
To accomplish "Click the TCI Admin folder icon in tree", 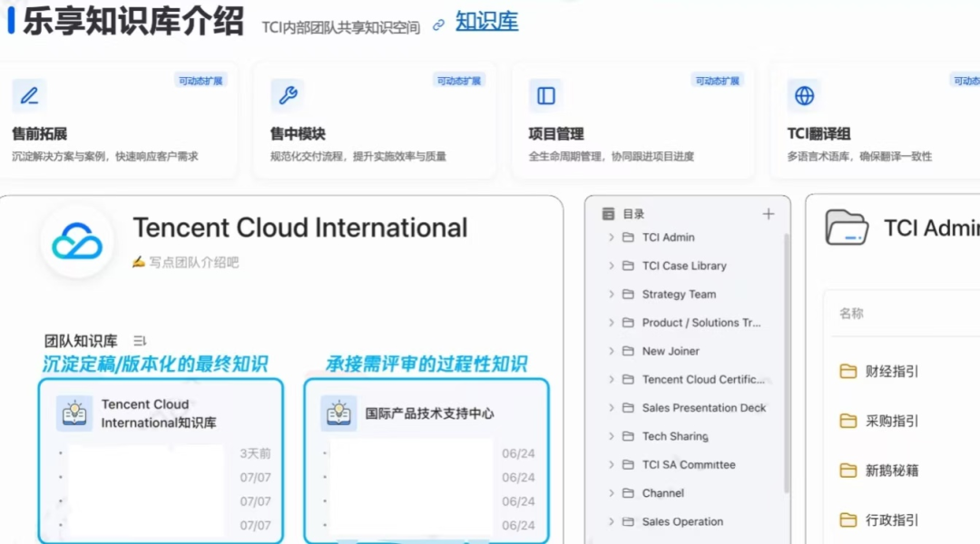I will pos(628,238).
